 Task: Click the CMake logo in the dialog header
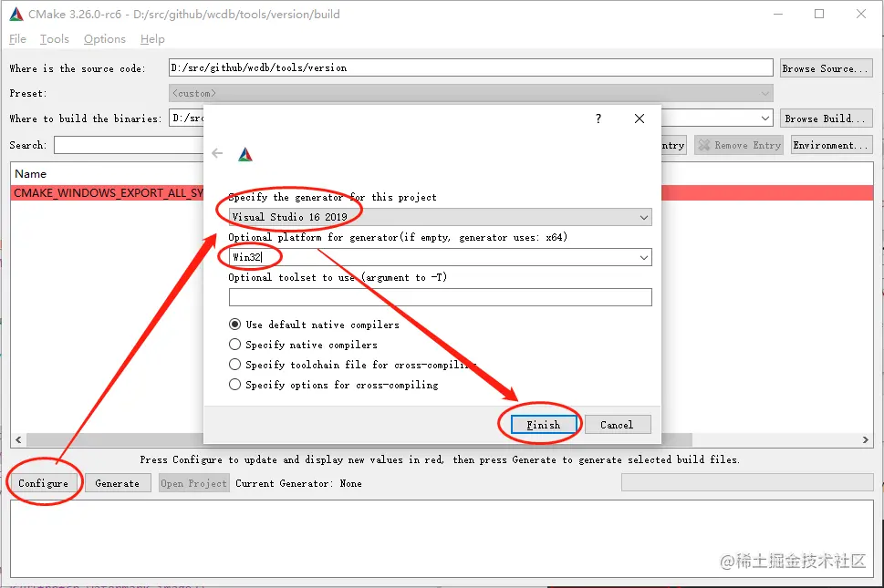point(245,154)
